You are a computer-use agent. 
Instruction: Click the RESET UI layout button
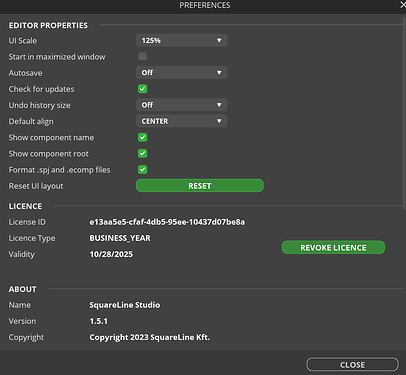click(x=200, y=186)
